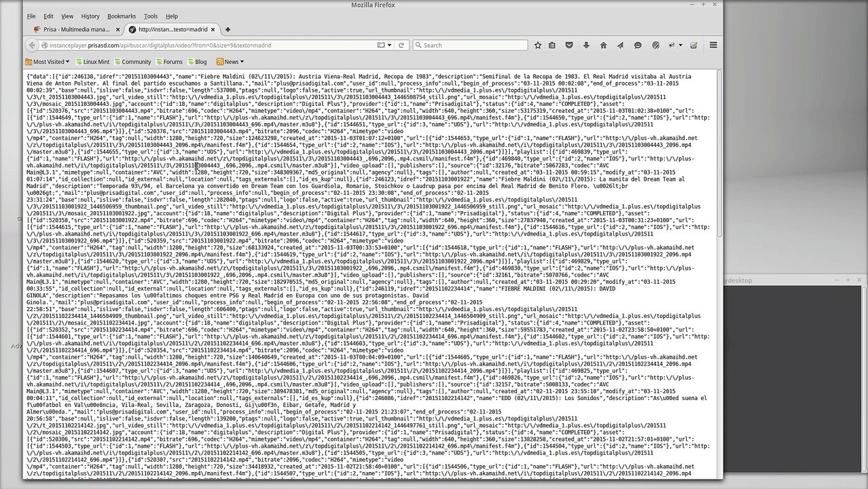This screenshot has width=868, height=489.
Task: Open the Downloads arrow
Action: tap(586, 46)
